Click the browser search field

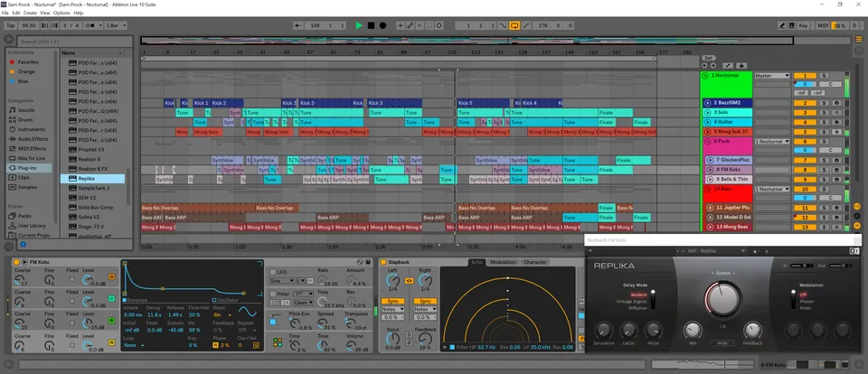[x=74, y=42]
